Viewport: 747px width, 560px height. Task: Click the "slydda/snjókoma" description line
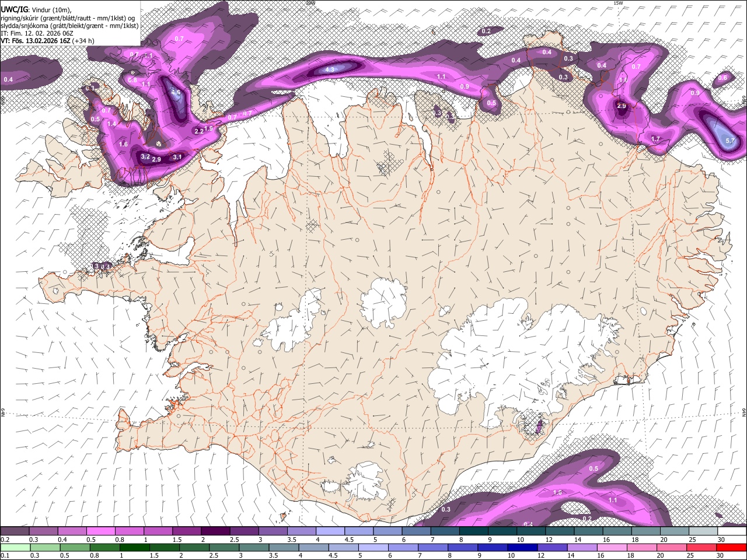tap(69, 26)
